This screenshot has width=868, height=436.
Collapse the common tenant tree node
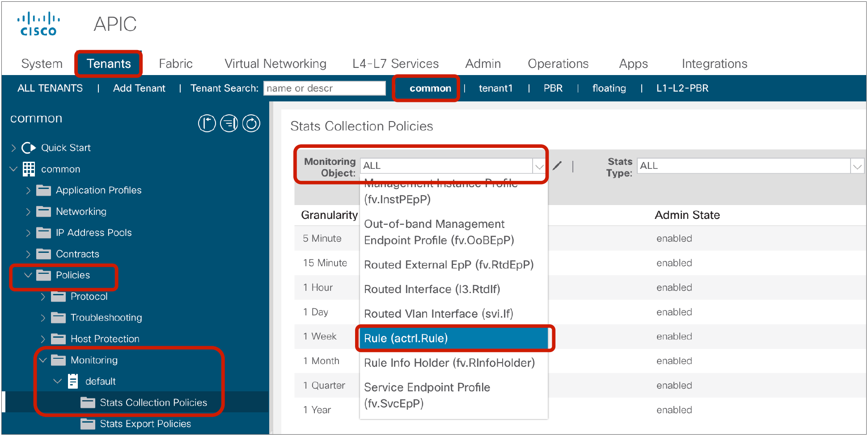13,169
